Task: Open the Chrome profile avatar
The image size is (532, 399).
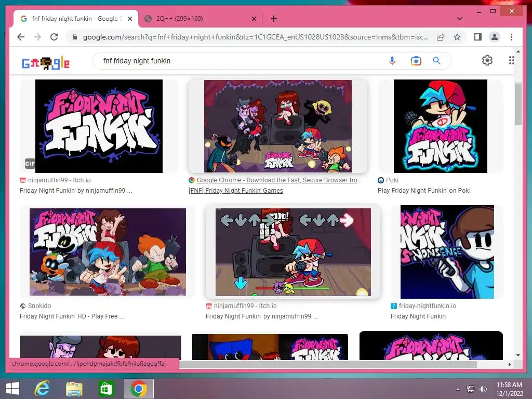Action: [495, 37]
